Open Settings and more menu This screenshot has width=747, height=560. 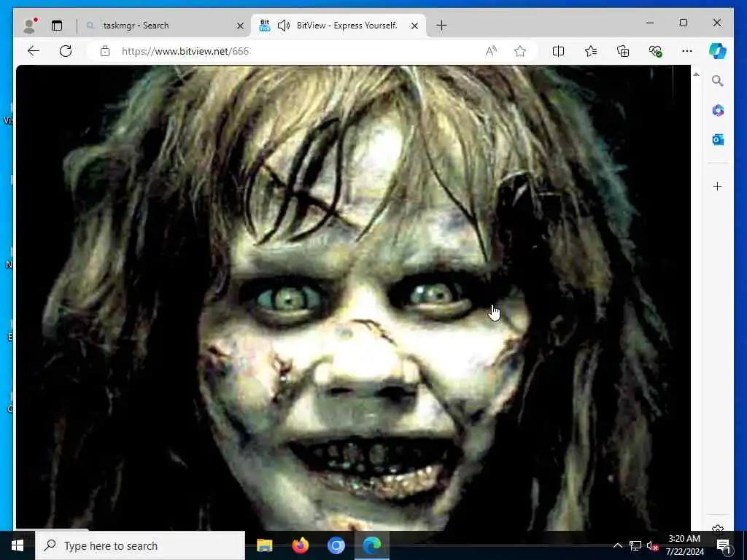tap(687, 51)
